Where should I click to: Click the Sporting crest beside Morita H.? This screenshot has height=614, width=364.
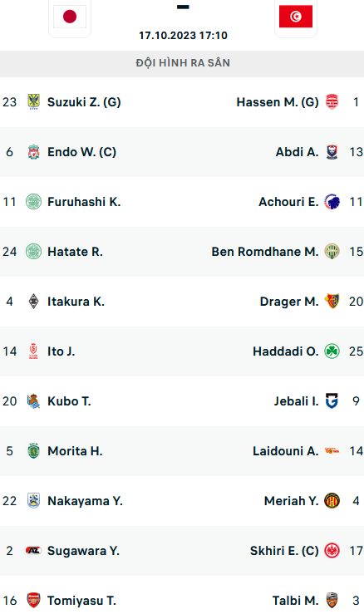[34, 450]
